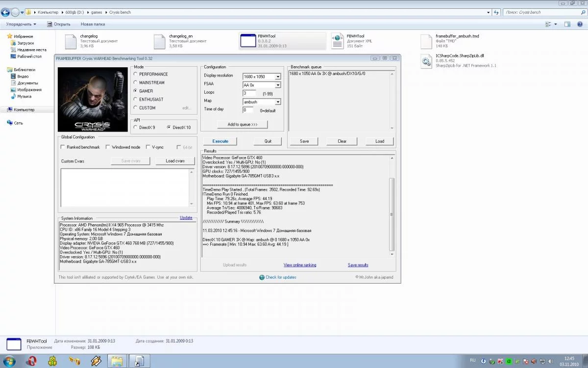Image resolution: width=588 pixels, height=368 pixels.
Task: Click the ICSharpCode.SharpZipLib.dll file icon
Action: pos(426,61)
